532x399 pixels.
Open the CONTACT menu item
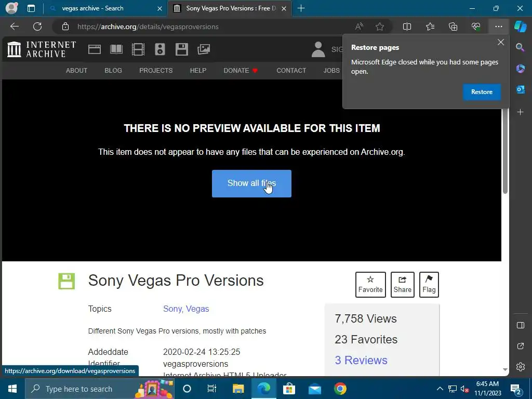pos(291,71)
